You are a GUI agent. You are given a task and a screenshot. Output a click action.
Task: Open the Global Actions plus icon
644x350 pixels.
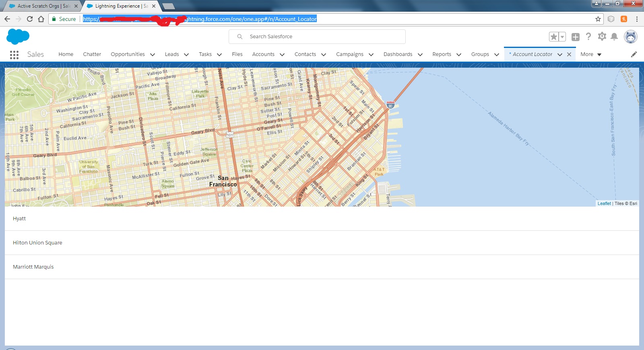(x=576, y=37)
